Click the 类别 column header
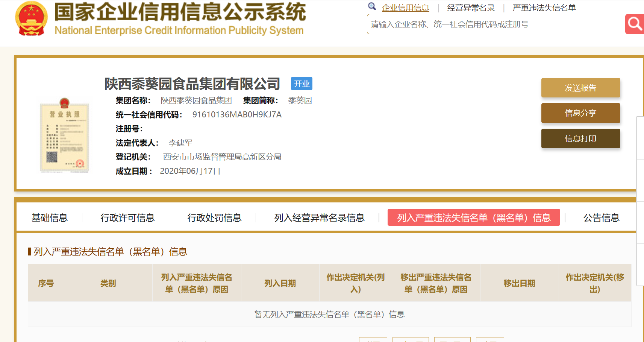Image resolution: width=644 pixels, height=342 pixels. tap(108, 283)
